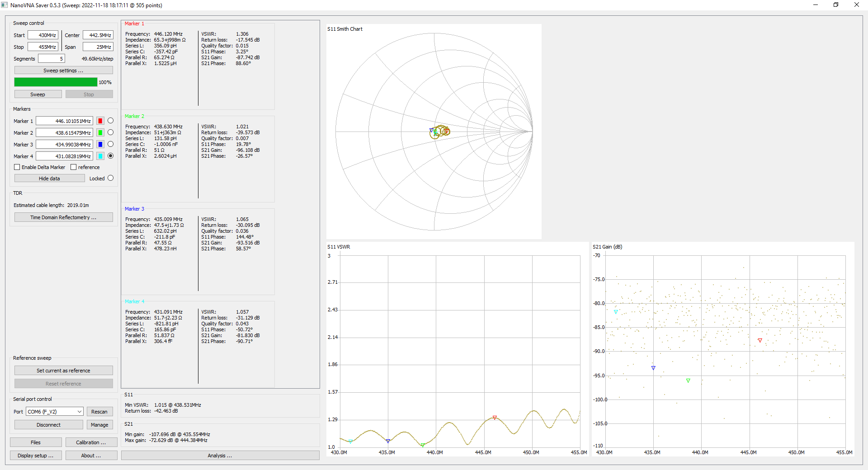Click the Reset reference button

pyautogui.click(x=63, y=384)
